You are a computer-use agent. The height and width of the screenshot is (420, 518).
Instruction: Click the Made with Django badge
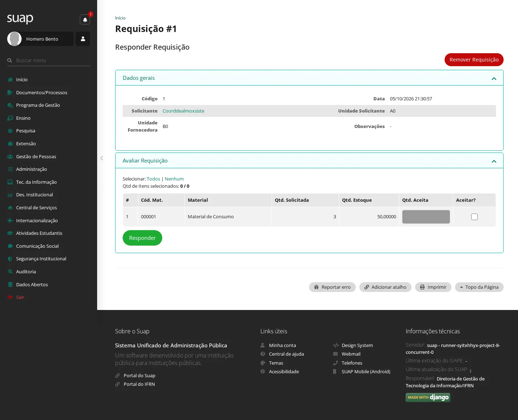pos(428,397)
